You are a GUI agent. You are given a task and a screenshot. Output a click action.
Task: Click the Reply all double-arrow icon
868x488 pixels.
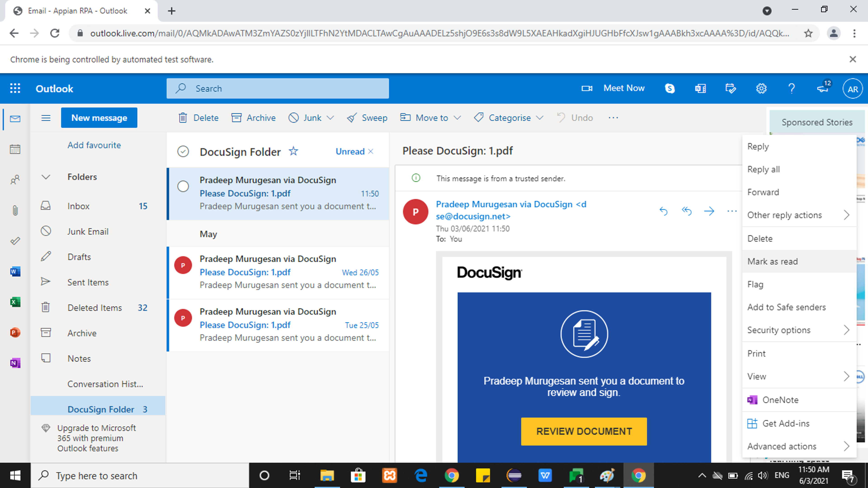tap(686, 211)
